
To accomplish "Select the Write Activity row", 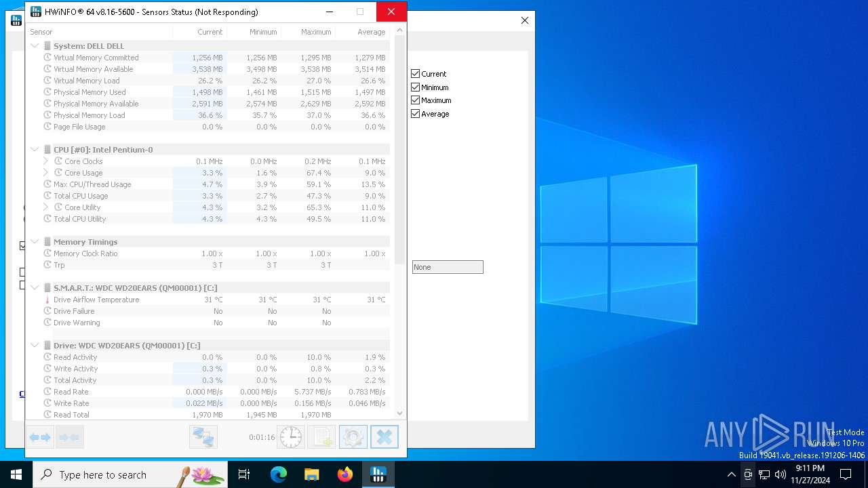I will point(209,369).
